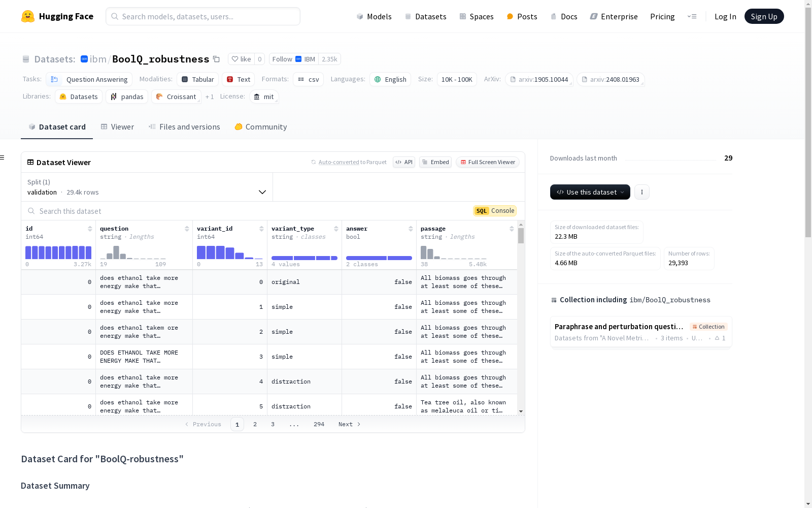Sort by the variant_id column

[x=261, y=229]
